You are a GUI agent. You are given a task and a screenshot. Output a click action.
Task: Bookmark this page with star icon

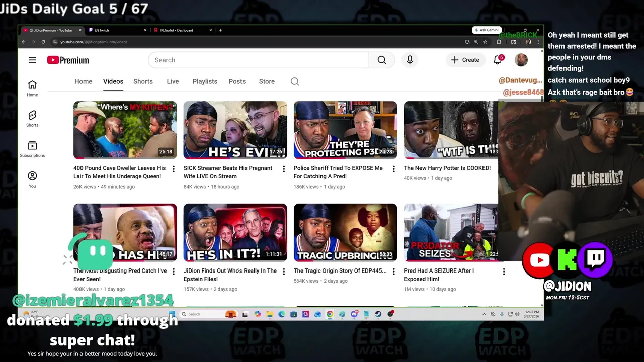coord(485,42)
